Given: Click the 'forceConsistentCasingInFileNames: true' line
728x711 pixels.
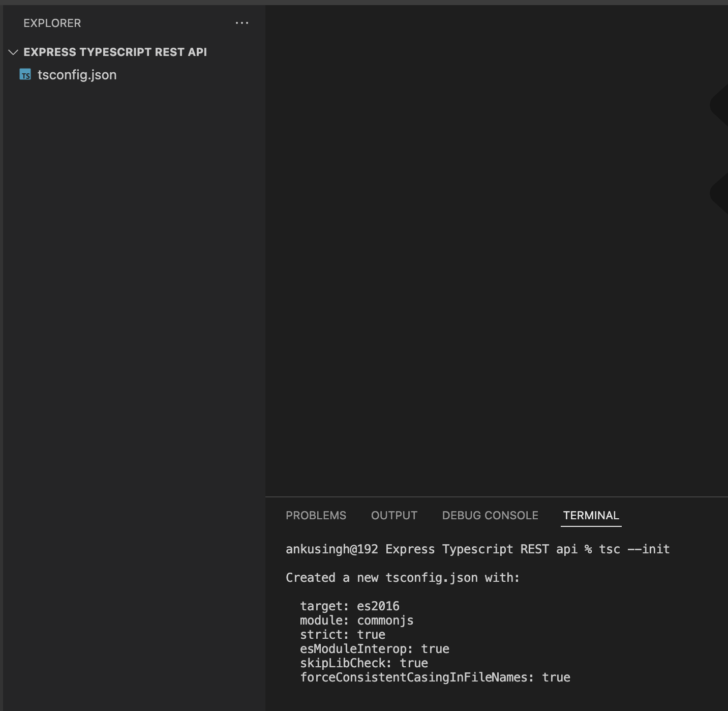Looking at the screenshot, I should (435, 677).
